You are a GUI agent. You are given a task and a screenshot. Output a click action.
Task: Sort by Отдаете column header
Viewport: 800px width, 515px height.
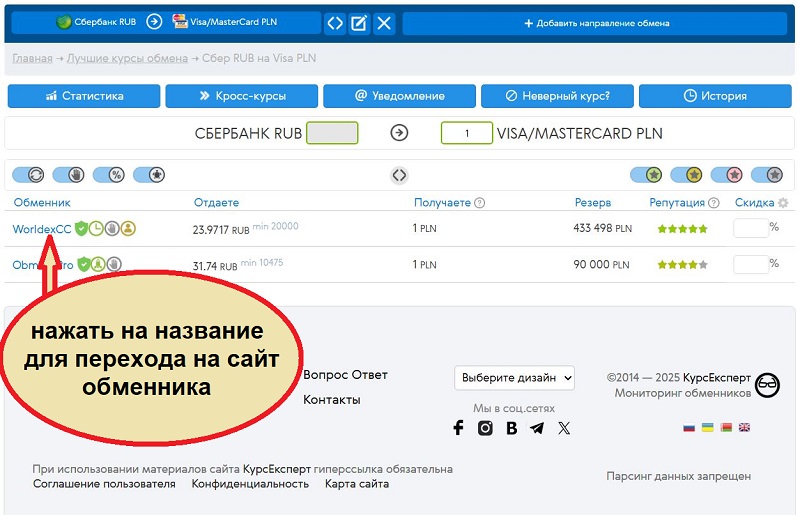(x=216, y=203)
